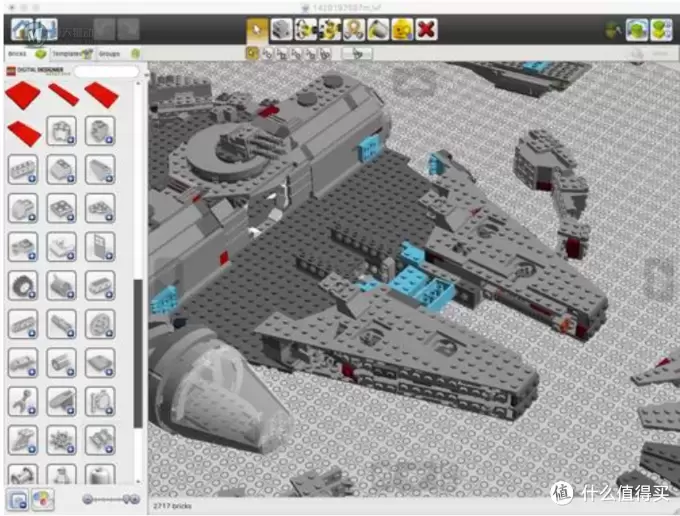Screen dimensions: 680x516
Task: Expand the wrench tool accessories category
Action: pos(23,402)
